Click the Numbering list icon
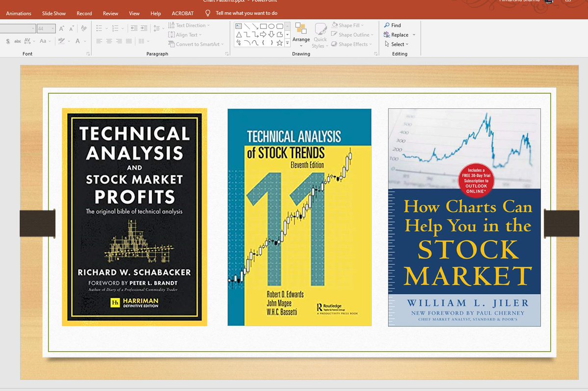Image resolution: width=588 pixels, height=391 pixels. point(115,28)
